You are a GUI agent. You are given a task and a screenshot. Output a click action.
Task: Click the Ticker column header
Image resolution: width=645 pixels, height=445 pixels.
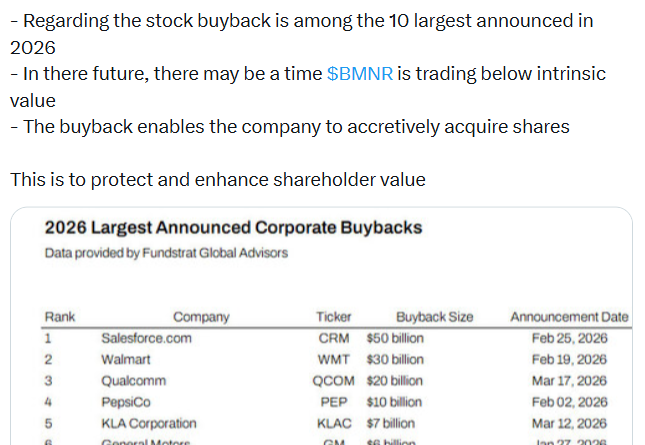333,317
